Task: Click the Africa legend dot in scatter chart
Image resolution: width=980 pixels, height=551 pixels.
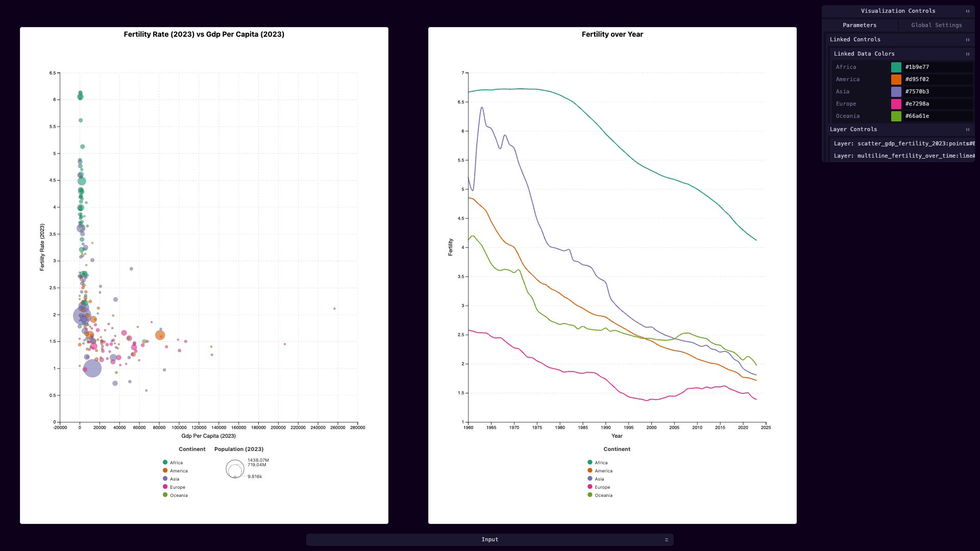Action: pyautogui.click(x=165, y=462)
